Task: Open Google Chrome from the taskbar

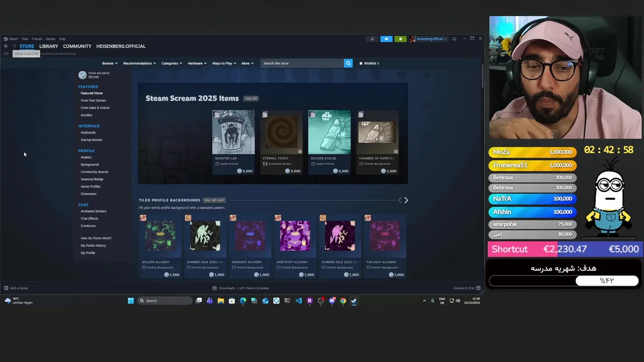Action: click(x=343, y=301)
